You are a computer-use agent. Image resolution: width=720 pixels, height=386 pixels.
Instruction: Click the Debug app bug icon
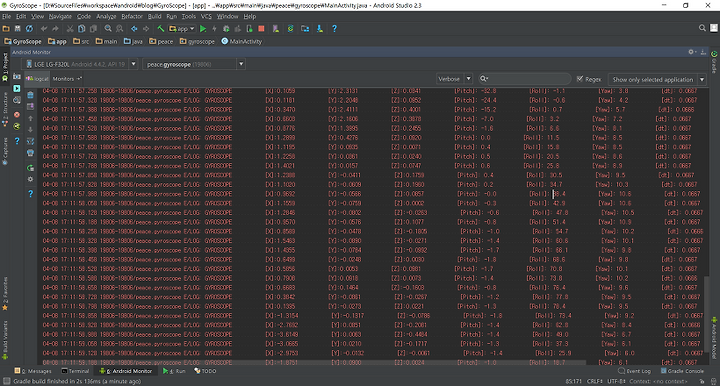[226, 28]
